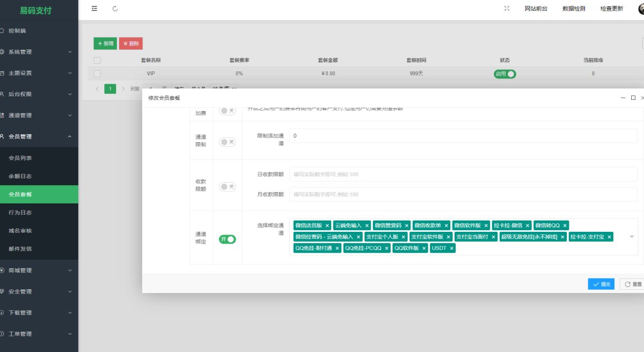Click the 易码支付 logo
The image size is (644, 352).
click(x=35, y=10)
